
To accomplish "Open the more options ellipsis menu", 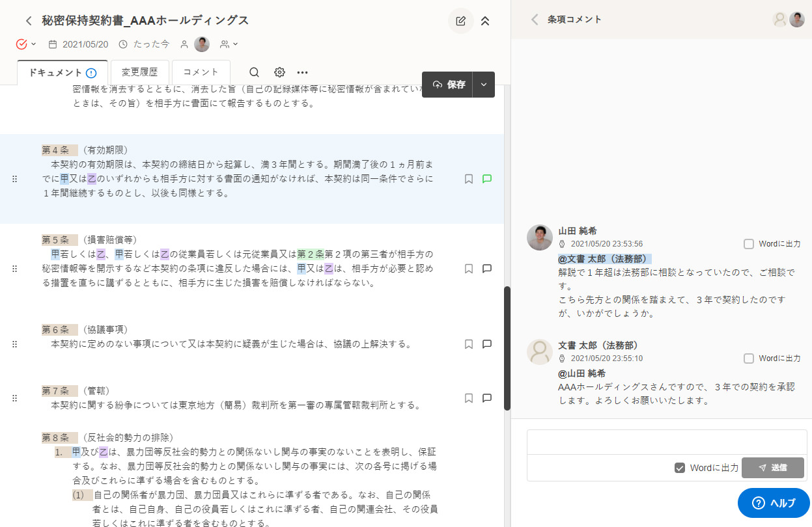I will (302, 72).
